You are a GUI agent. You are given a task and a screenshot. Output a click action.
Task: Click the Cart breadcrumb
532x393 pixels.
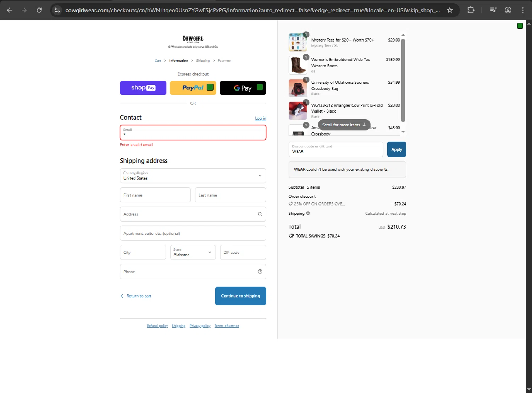pos(158,61)
